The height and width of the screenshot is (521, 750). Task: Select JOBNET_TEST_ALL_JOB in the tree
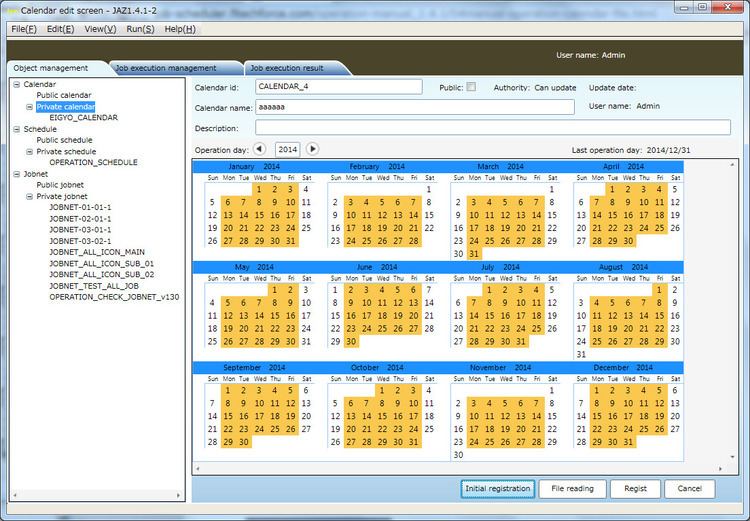94,286
